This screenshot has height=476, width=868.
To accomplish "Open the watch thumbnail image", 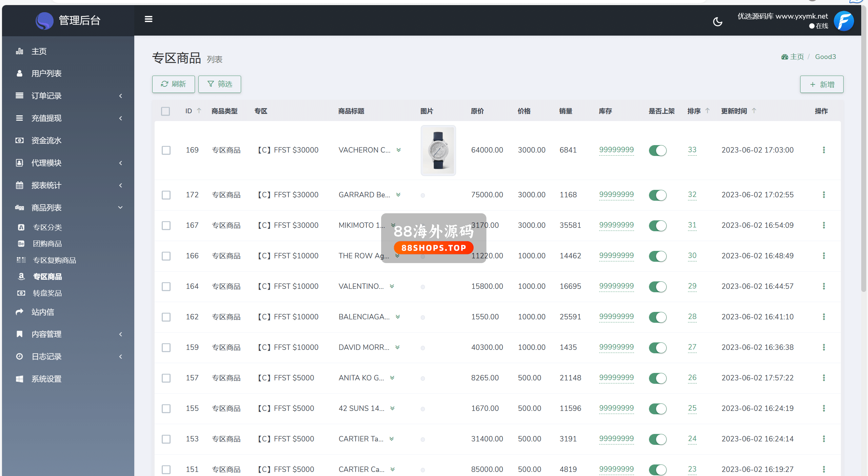I will (x=438, y=150).
